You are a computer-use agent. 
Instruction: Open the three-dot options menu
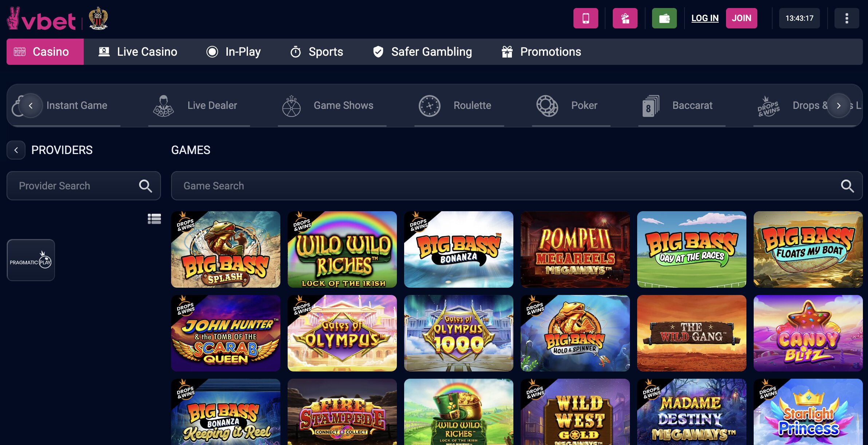click(x=847, y=18)
